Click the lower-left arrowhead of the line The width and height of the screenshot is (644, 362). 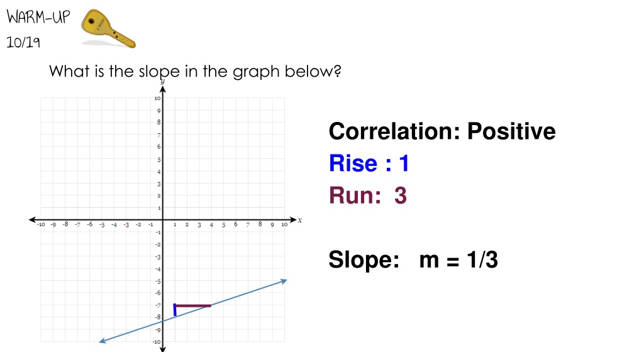click(x=103, y=340)
